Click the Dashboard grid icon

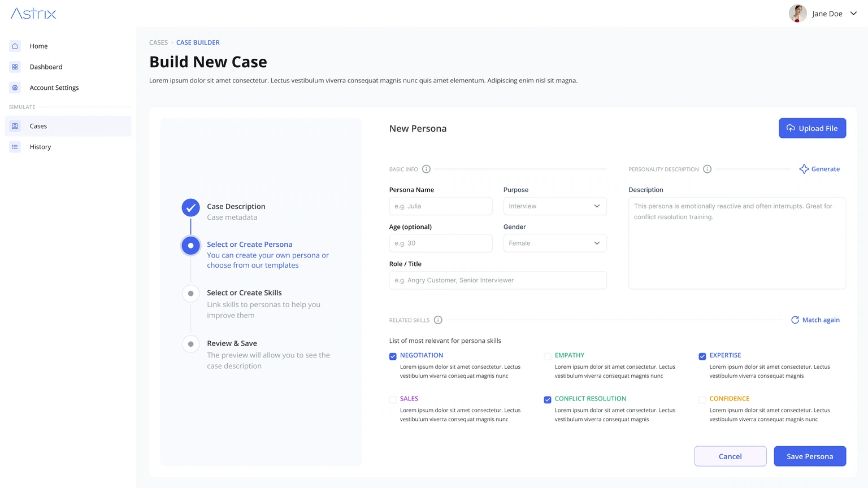[x=15, y=67]
